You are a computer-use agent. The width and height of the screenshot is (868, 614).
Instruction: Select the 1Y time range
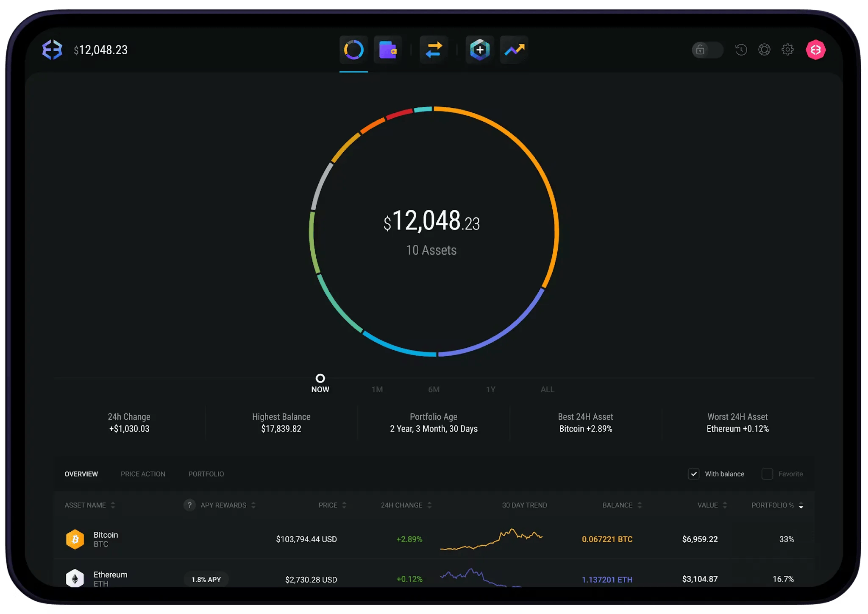coord(491,389)
